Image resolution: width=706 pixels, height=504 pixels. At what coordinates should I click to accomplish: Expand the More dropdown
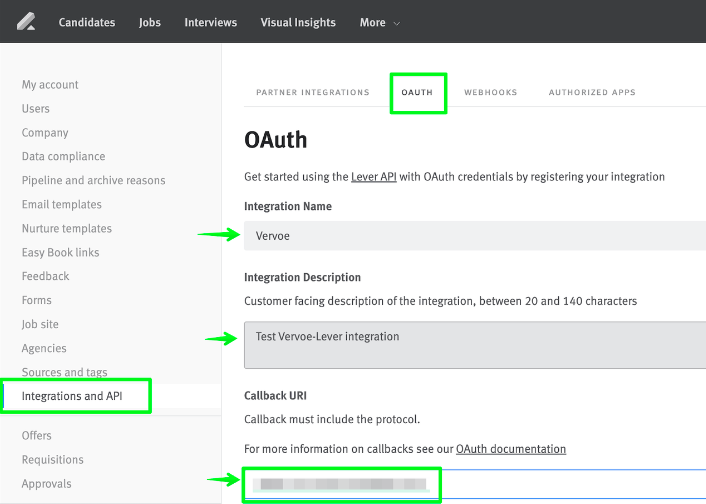click(x=379, y=23)
